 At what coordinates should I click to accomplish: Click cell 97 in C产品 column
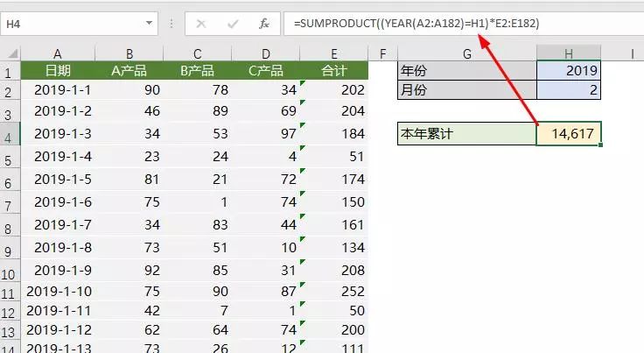[x=266, y=133]
